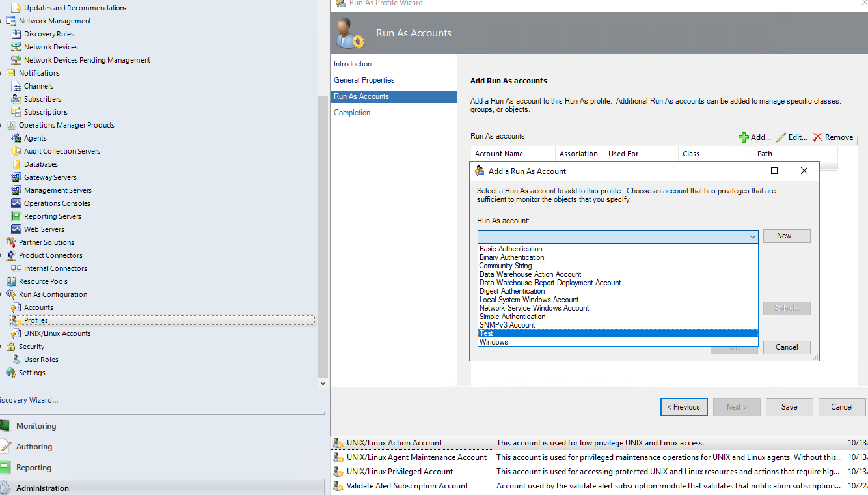This screenshot has width=868, height=495.
Task: Click the pencil Edit icon
Action: click(x=781, y=137)
